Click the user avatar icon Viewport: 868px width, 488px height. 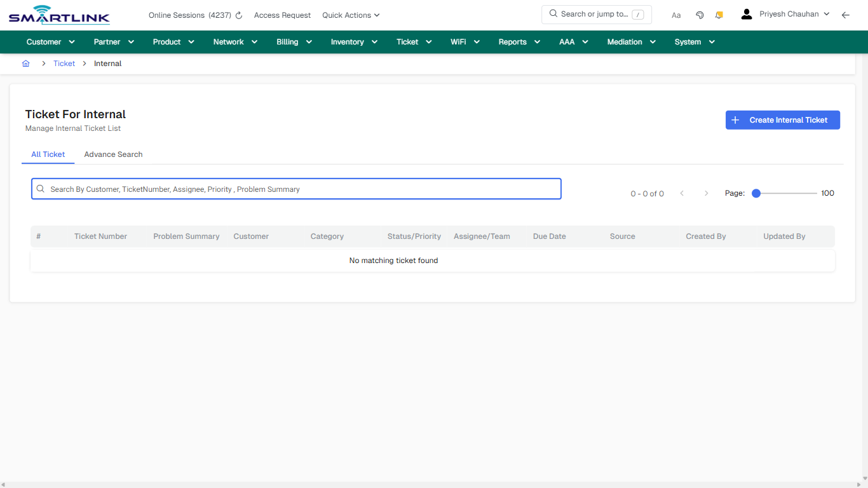coord(746,13)
